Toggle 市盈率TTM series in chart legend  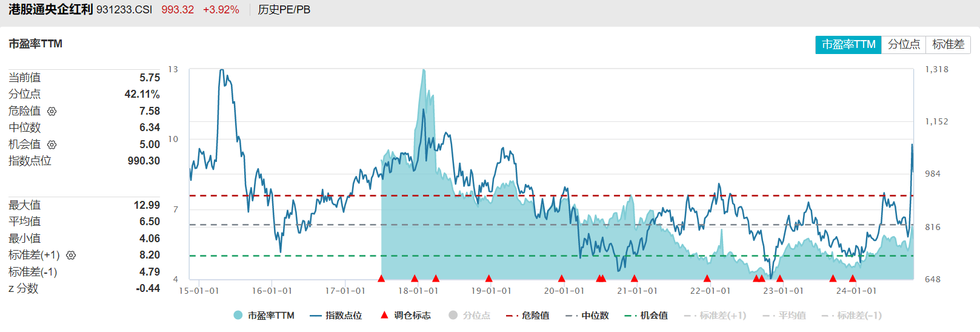(x=264, y=316)
